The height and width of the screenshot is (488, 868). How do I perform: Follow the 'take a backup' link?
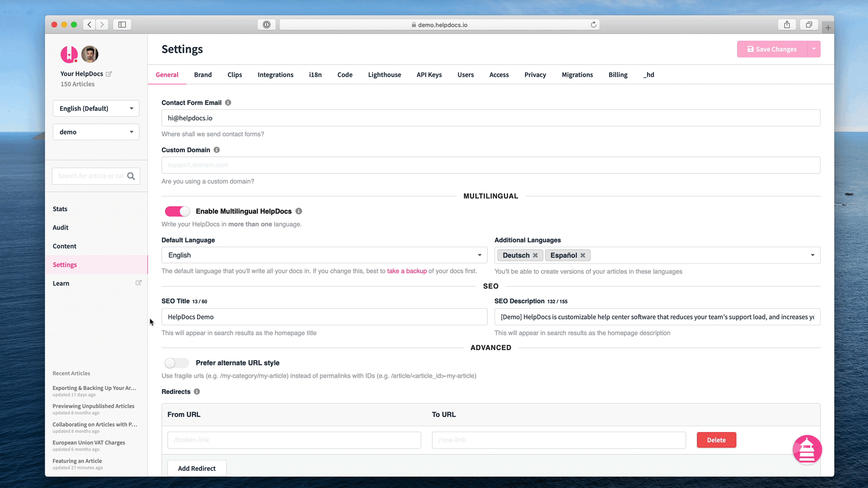[406, 271]
